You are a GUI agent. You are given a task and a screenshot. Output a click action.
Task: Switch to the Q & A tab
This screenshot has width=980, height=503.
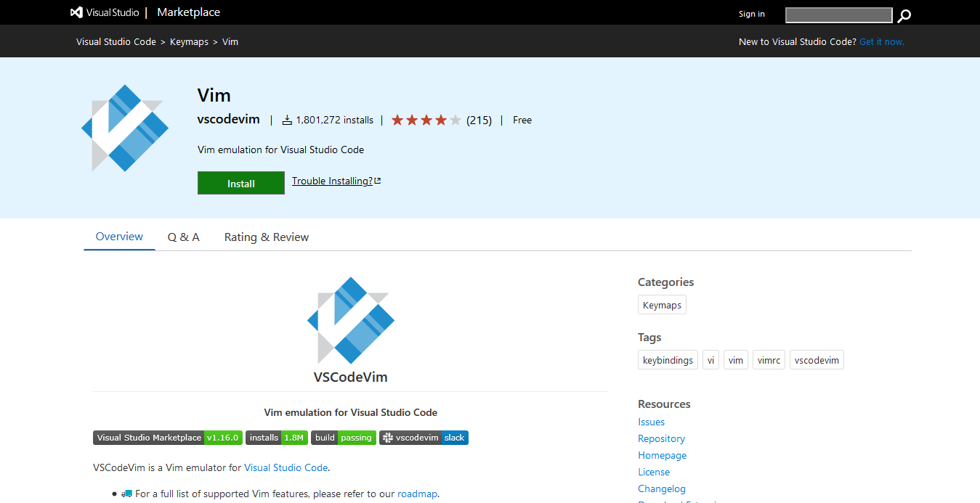(183, 237)
